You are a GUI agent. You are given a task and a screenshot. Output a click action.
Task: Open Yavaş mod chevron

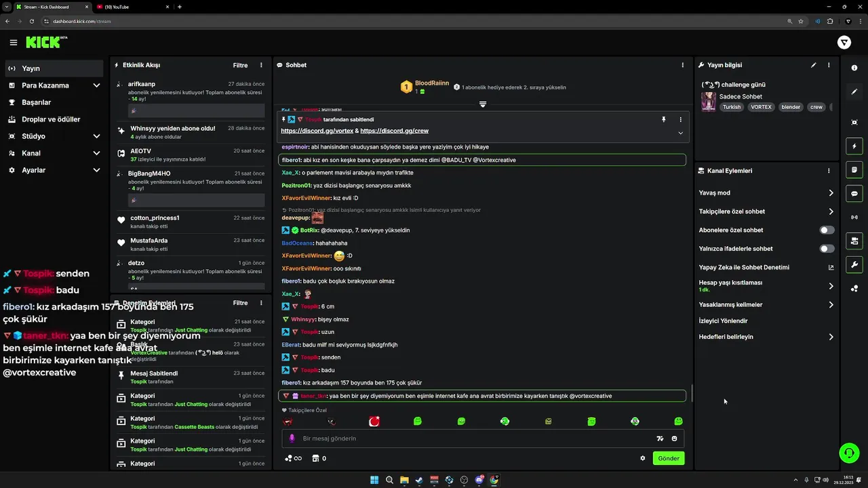point(831,193)
